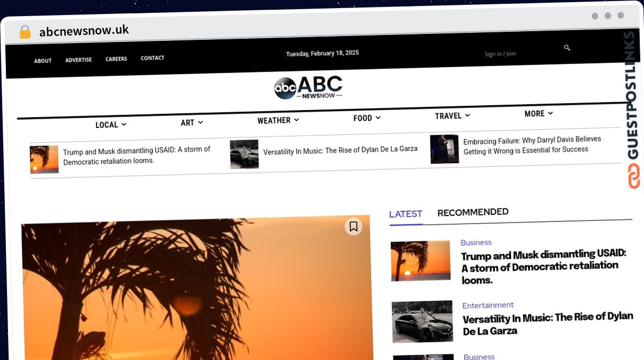Expand the TRAVEL category dropdown
The image size is (644, 360).
(451, 116)
